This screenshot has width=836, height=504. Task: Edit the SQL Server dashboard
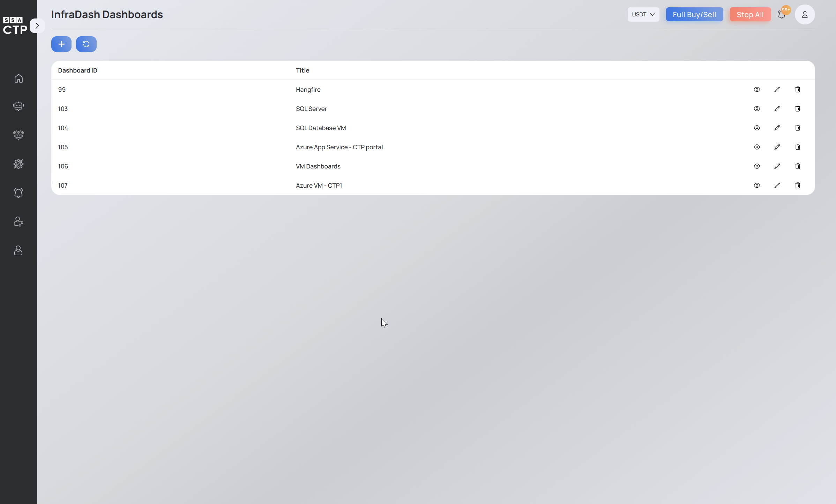click(x=777, y=109)
